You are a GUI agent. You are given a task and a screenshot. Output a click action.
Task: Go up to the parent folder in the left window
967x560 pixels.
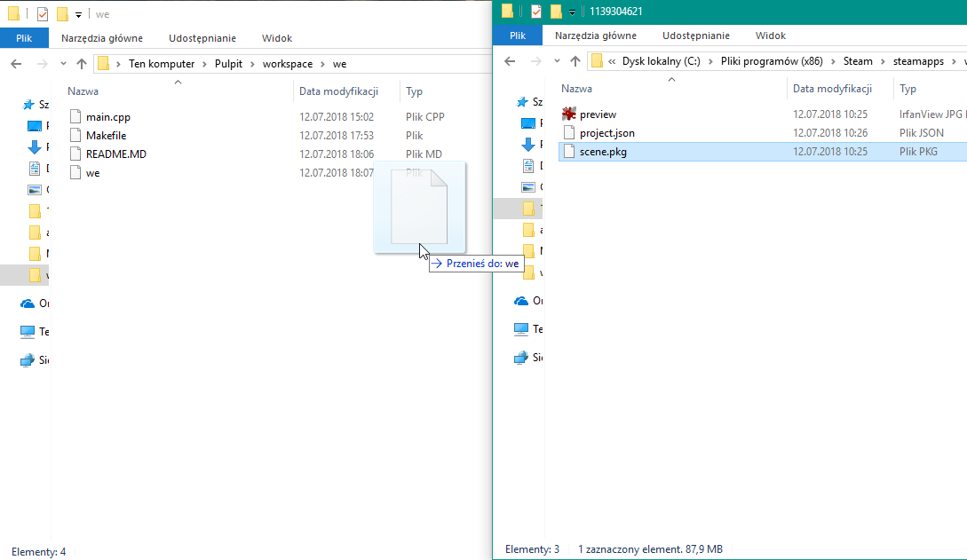pyautogui.click(x=81, y=63)
